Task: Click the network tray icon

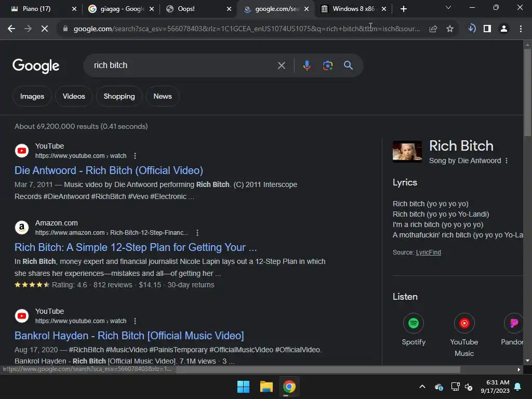Action: click(x=455, y=387)
